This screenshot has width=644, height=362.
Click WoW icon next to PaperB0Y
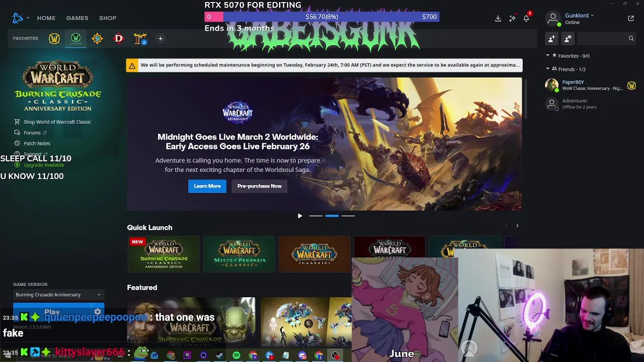click(631, 85)
